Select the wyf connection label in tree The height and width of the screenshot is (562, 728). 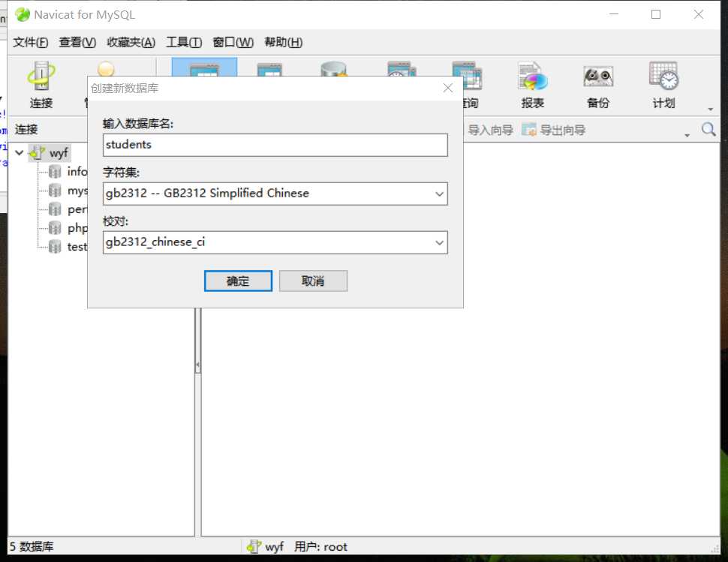pyautogui.click(x=59, y=152)
